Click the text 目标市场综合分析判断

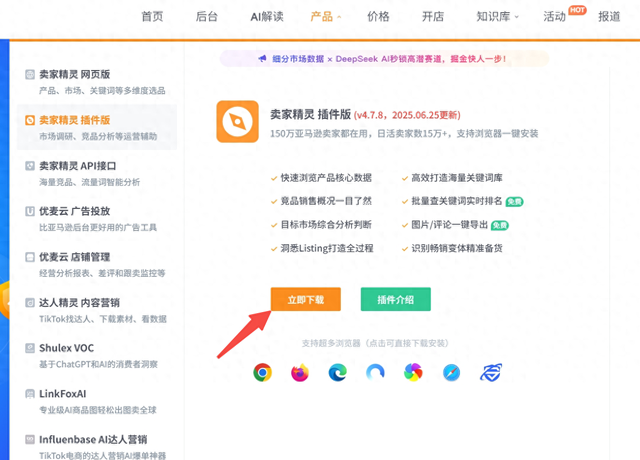(326, 224)
